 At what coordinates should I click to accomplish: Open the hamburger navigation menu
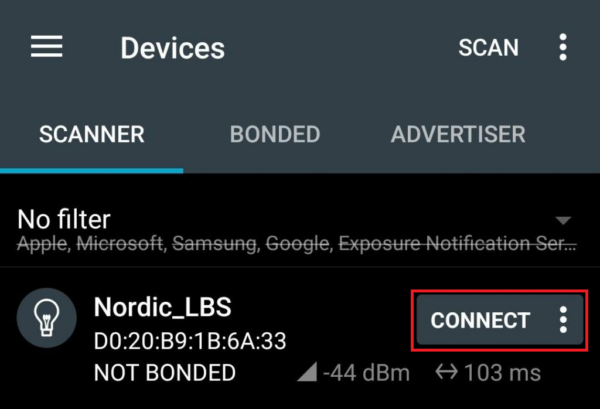46,47
